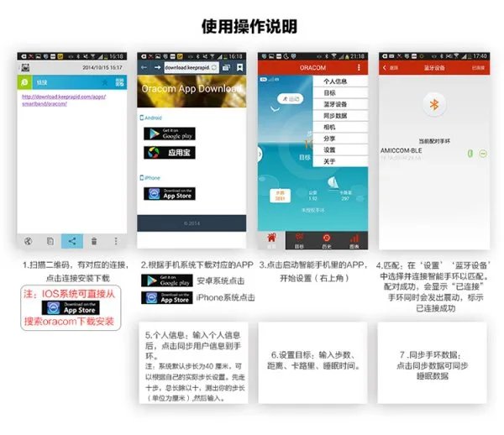Tap the App Store badge under iPhone
Viewport: 504px width, 435px height.
170,194
